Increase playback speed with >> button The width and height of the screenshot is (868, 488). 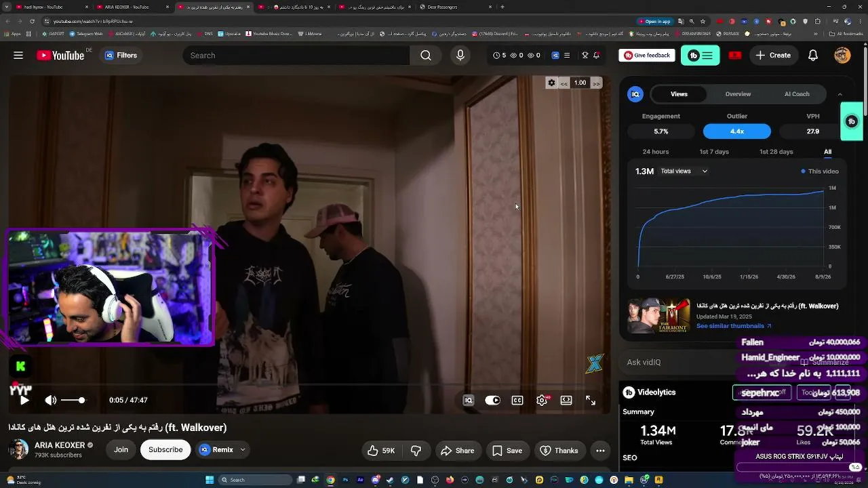tap(596, 83)
